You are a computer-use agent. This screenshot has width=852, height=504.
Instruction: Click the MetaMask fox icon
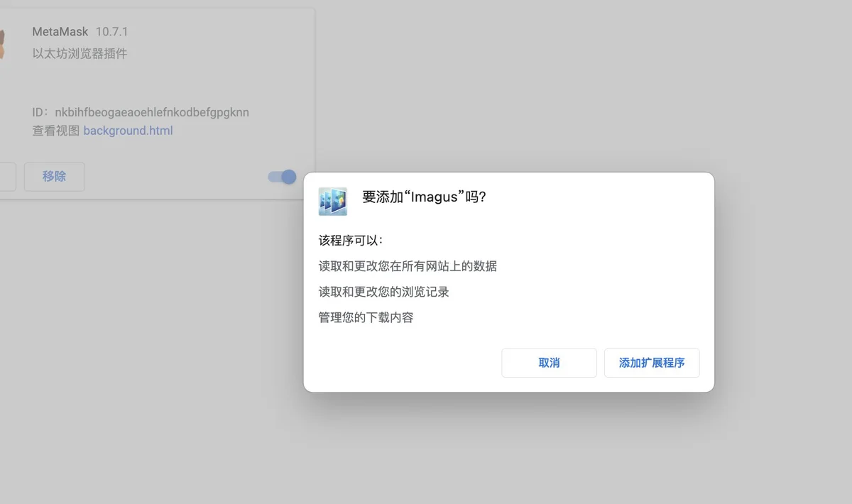pos(3,44)
